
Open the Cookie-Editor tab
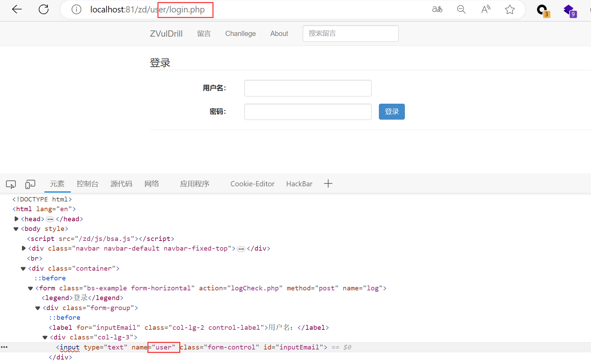[252, 184]
